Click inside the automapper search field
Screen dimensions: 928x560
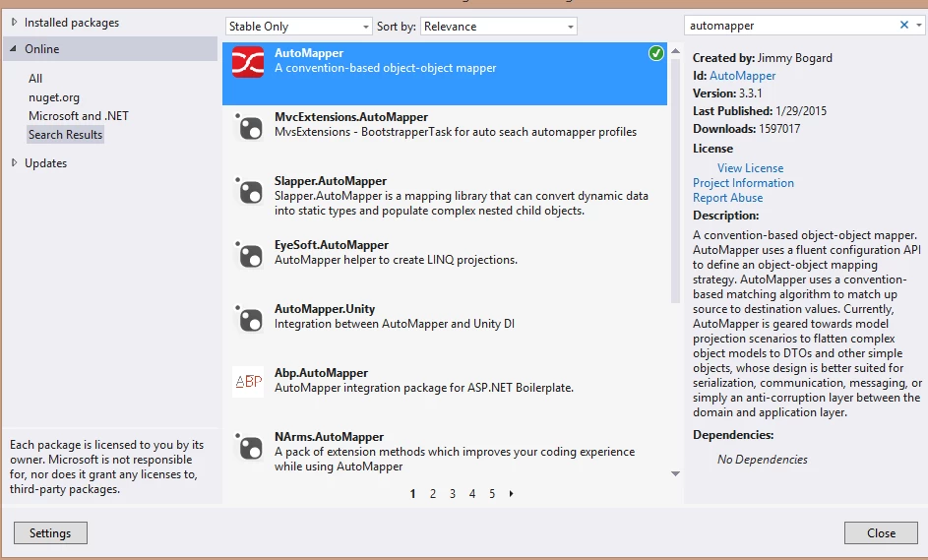(x=790, y=26)
